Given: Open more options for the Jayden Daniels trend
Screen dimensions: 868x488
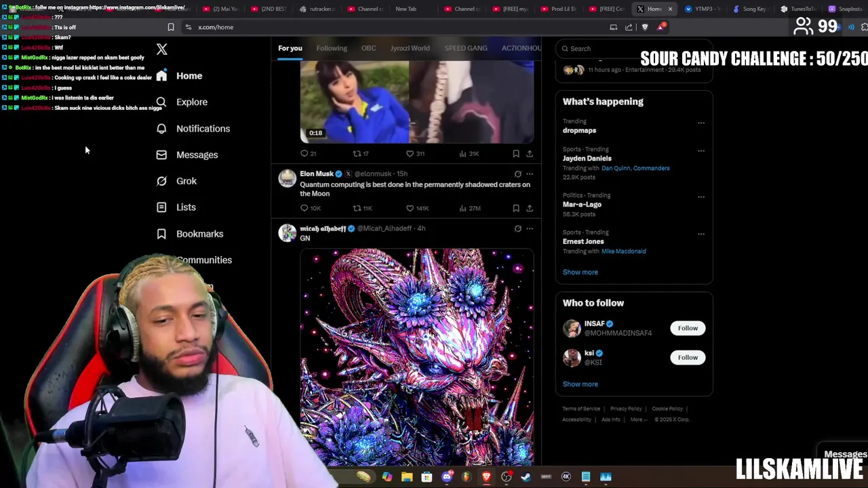Looking at the screenshot, I should [x=701, y=150].
